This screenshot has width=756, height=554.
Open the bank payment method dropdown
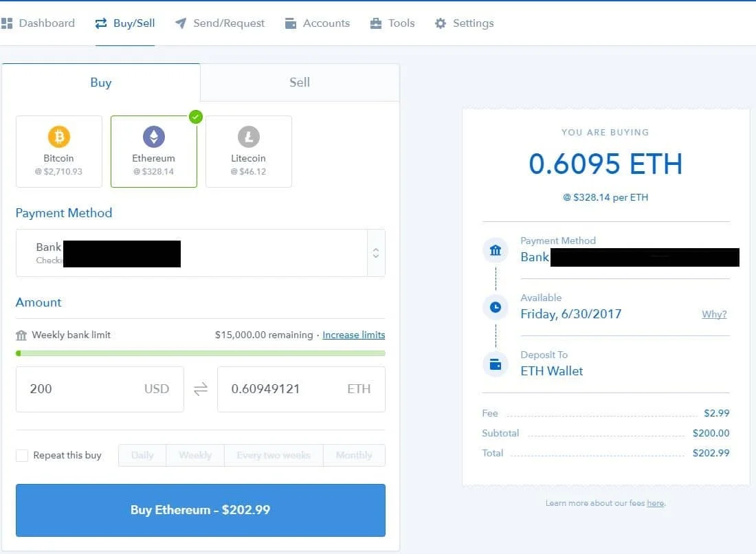(376, 253)
